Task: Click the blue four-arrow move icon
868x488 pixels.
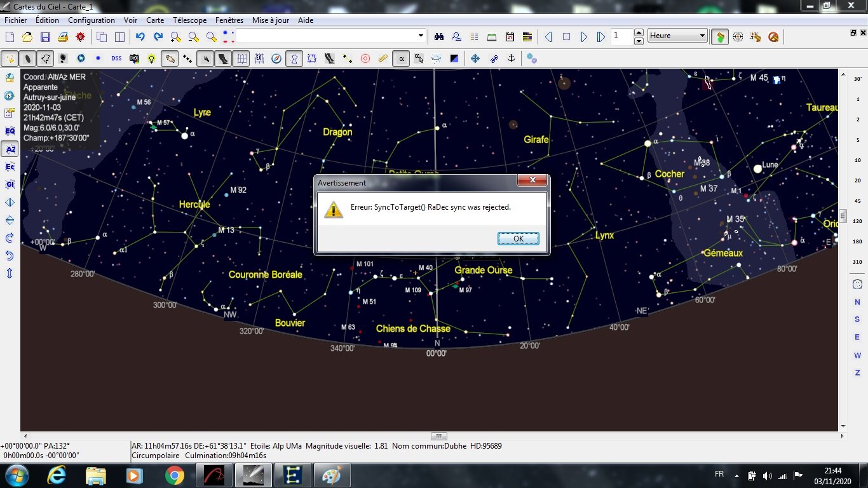Action: 475,58
